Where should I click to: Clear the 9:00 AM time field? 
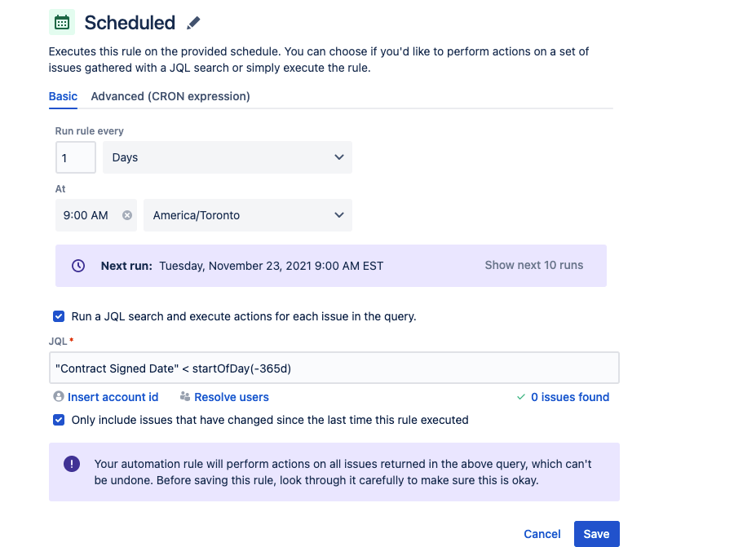(127, 215)
